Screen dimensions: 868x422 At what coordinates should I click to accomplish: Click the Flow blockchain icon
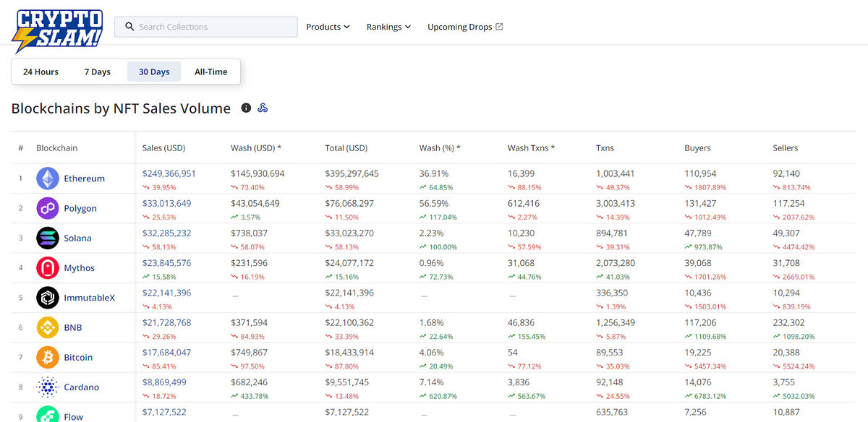48,415
